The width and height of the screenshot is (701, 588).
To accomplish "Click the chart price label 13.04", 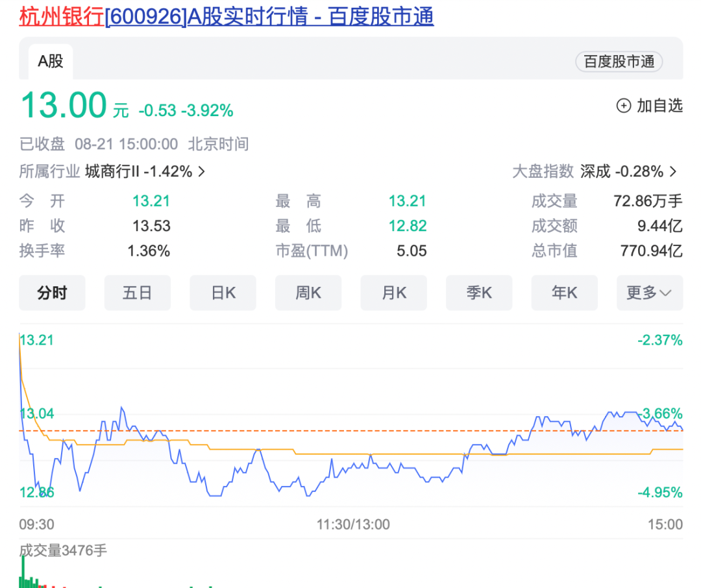I will click(x=36, y=413).
